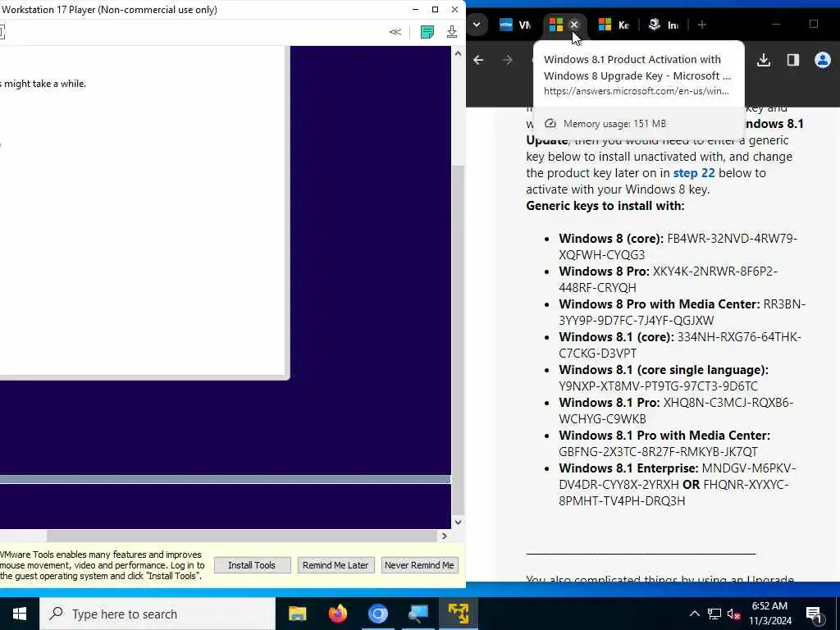Open VMware Player taskbar icon
Screen dimensions: 840x630
(x=458, y=614)
